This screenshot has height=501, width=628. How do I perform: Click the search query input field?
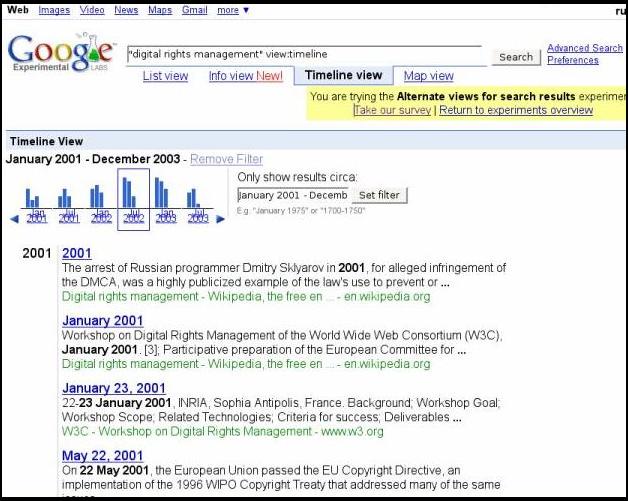[x=306, y=55]
